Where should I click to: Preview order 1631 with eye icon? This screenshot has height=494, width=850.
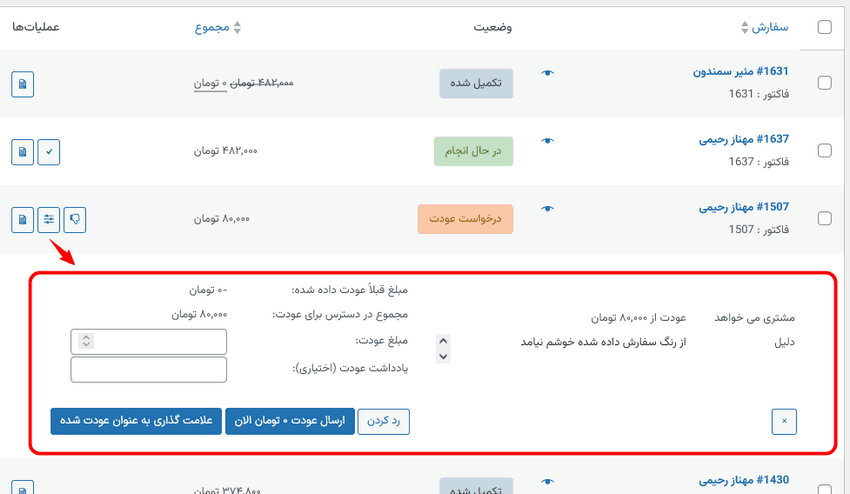click(548, 73)
